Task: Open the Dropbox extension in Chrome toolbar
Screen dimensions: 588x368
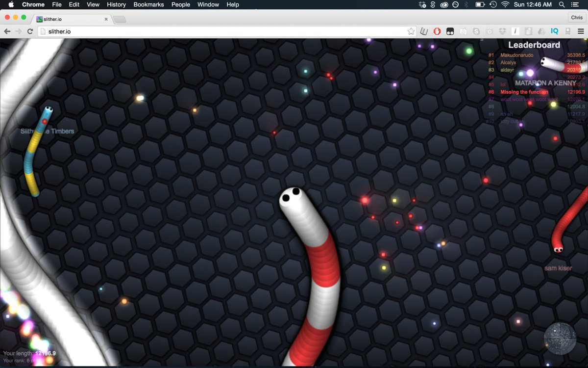Action: point(502,31)
